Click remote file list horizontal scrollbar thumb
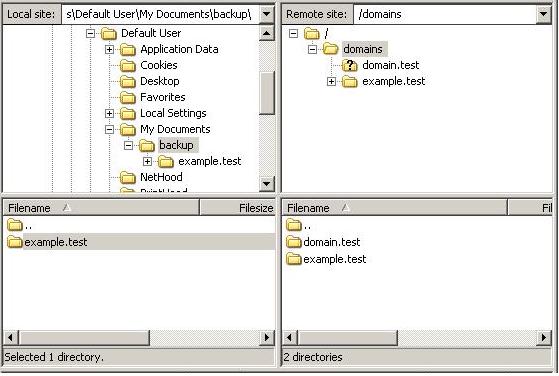 point(347,338)
